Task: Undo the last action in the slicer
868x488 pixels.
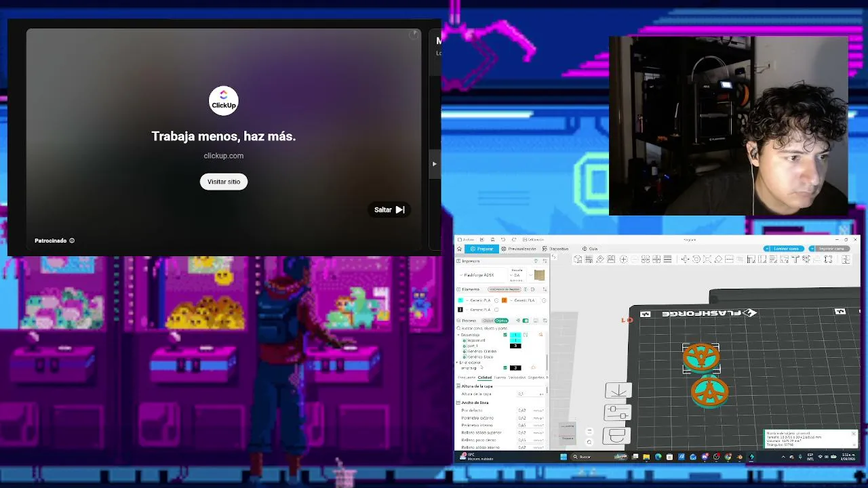Action: (x=502, y=239)
